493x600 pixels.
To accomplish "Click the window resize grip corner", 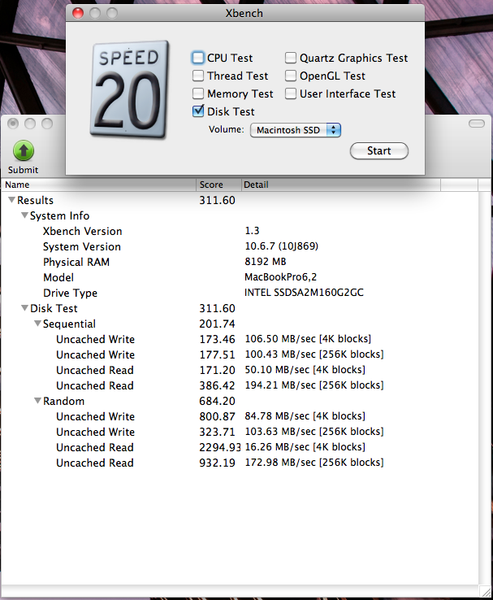I will pos(484,590).
